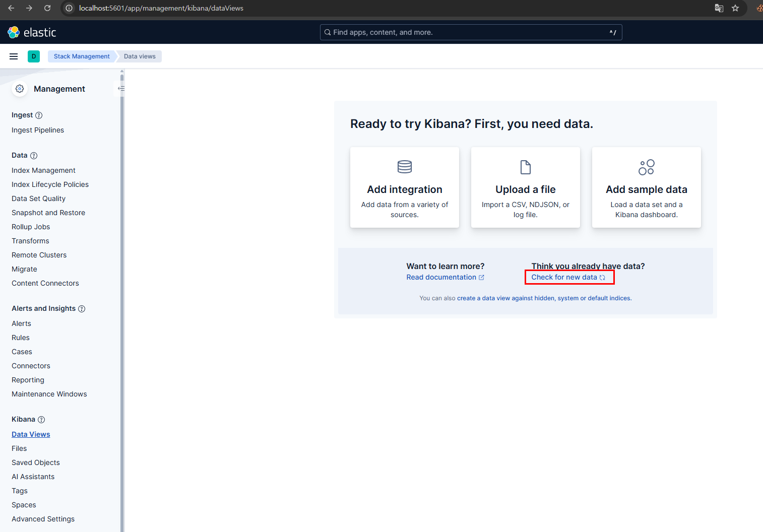Go to Rules
763x532 pixels.
pyautogui.click(x=21, y=338)
